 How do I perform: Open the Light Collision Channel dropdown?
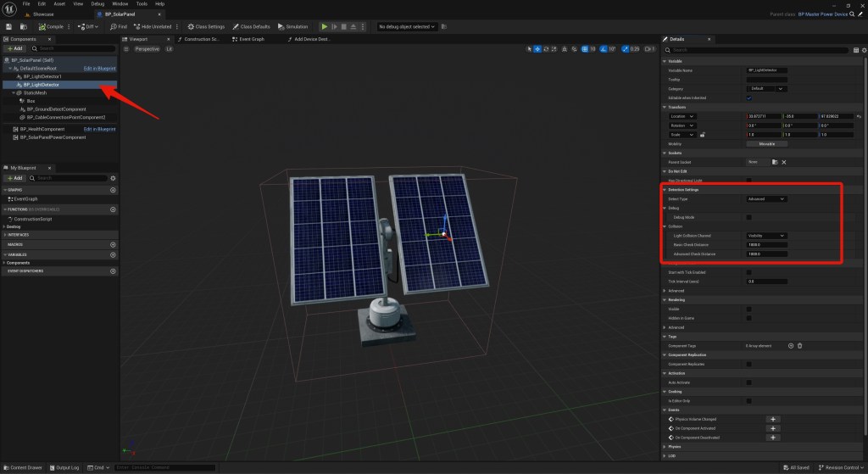766,236
